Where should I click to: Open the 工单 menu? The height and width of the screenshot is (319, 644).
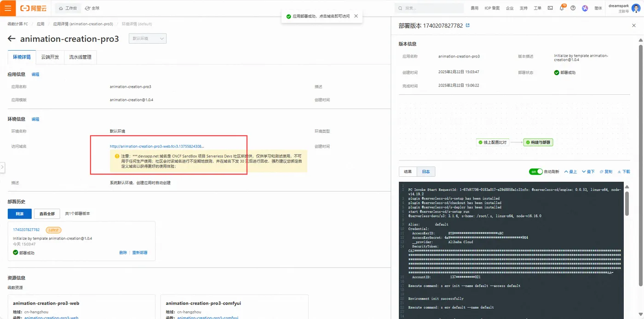tap(537, 8)
